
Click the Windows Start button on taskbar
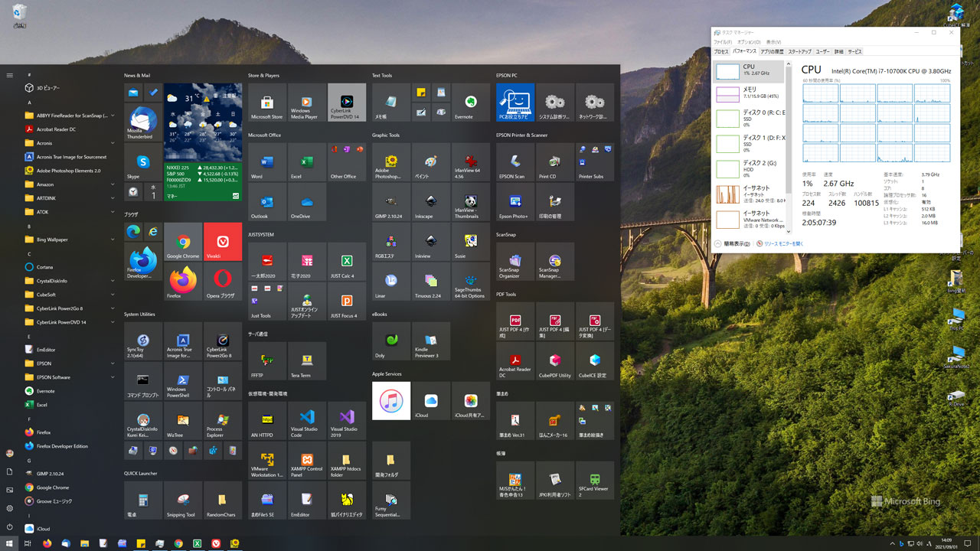click(9, 543)
